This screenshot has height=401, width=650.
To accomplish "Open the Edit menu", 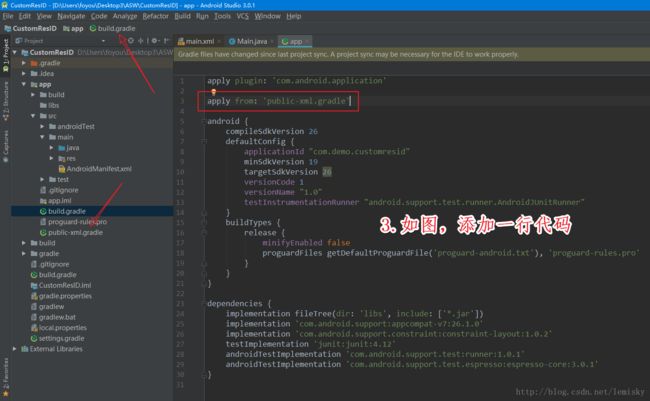I will click(25, 16).
